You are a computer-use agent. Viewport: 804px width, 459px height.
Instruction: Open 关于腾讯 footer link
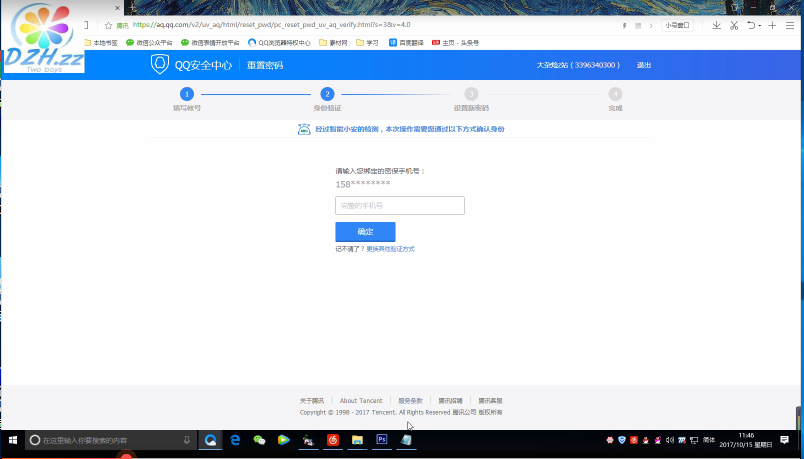pyautogui.click(x=312, y=401)
